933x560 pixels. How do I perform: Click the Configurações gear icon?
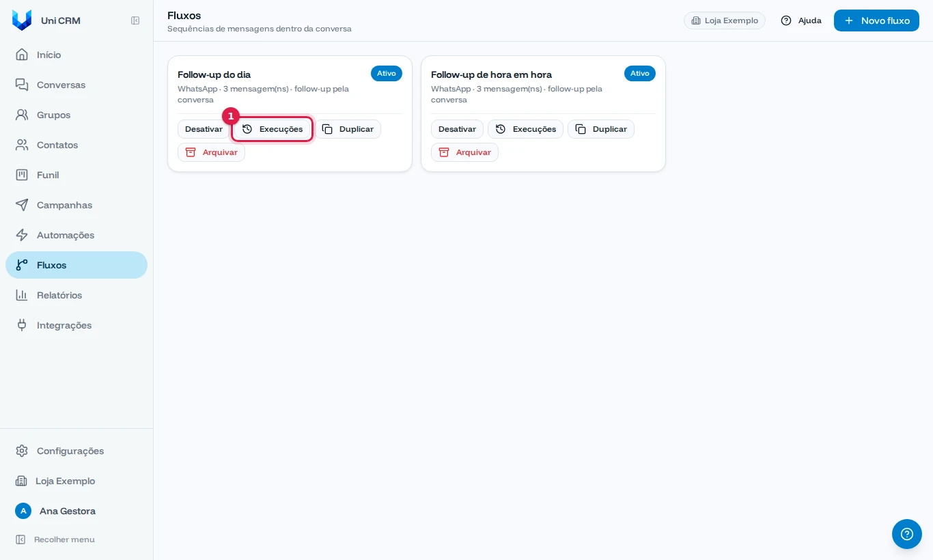pos(22,451)
